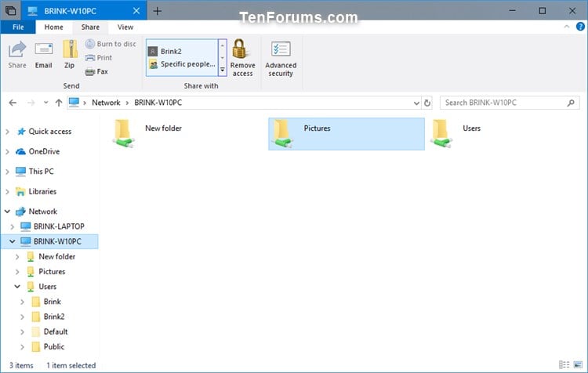
Task: Click the Zip folder icon
Action: pos(70,49)
